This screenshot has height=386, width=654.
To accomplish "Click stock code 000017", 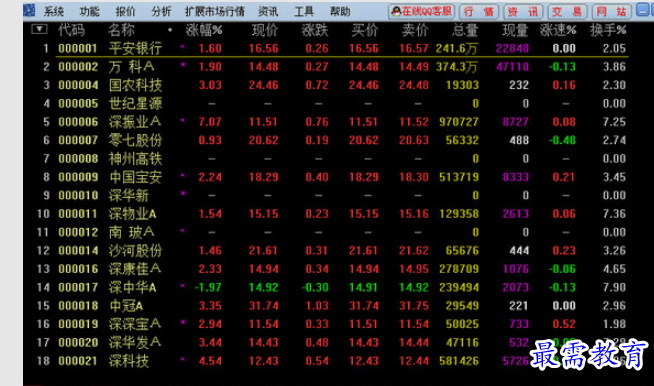I will pyautogui.click(x=78, y=287).
